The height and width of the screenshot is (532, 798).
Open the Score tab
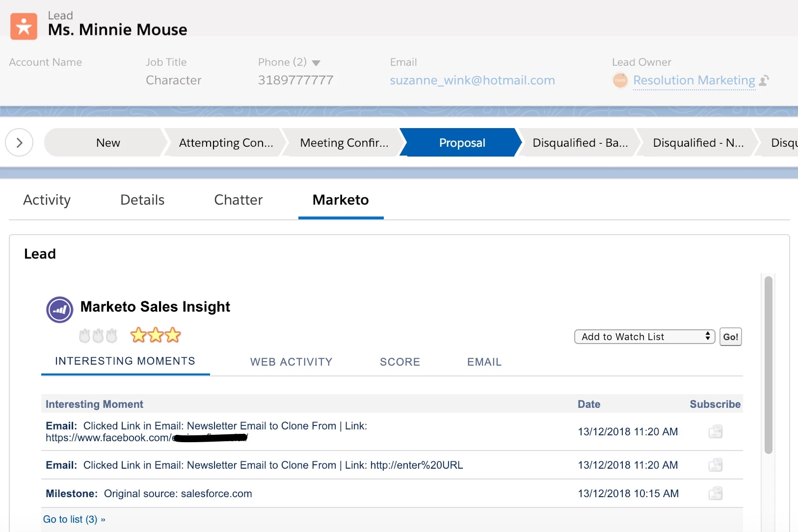coord(400,362)
